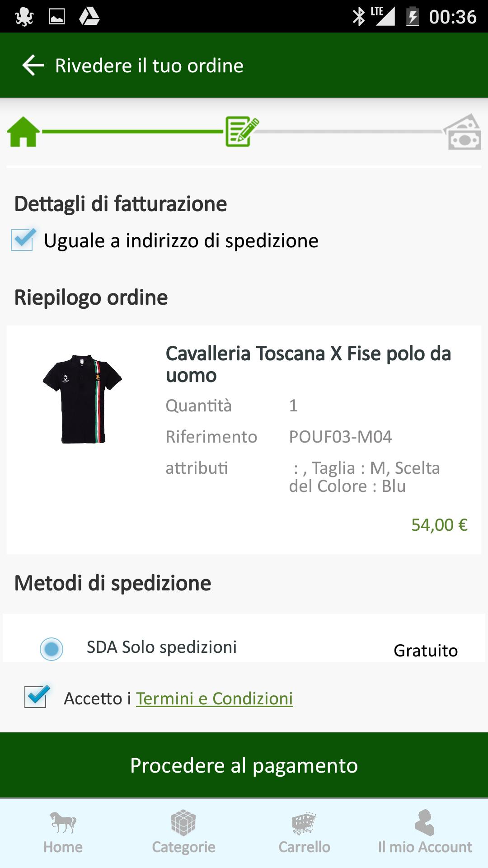Open the Categorie tab
This screenshot has height=868, width=488.
coord(183,833)
